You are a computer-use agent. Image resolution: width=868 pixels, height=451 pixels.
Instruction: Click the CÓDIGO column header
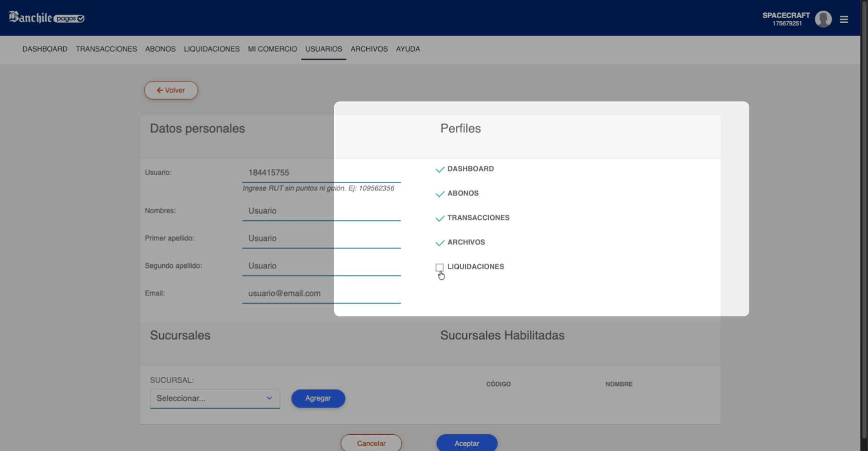tap(498, 384)
